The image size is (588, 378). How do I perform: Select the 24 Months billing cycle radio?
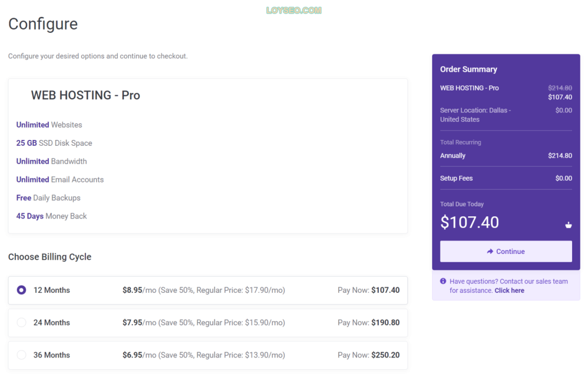pyautogui.click(x=21, y=323)
